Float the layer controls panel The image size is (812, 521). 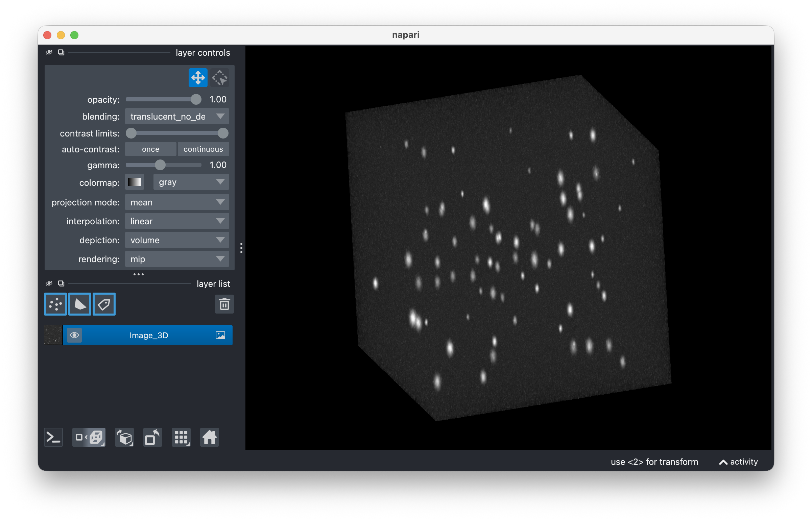click(x=61, y=52)
